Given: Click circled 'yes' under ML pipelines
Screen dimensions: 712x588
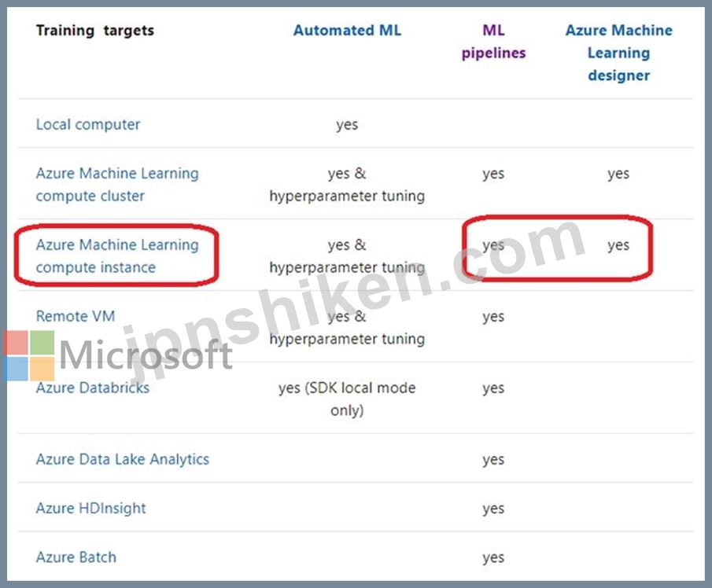Looking at the screenshot, I should click(x=493, y=245).
